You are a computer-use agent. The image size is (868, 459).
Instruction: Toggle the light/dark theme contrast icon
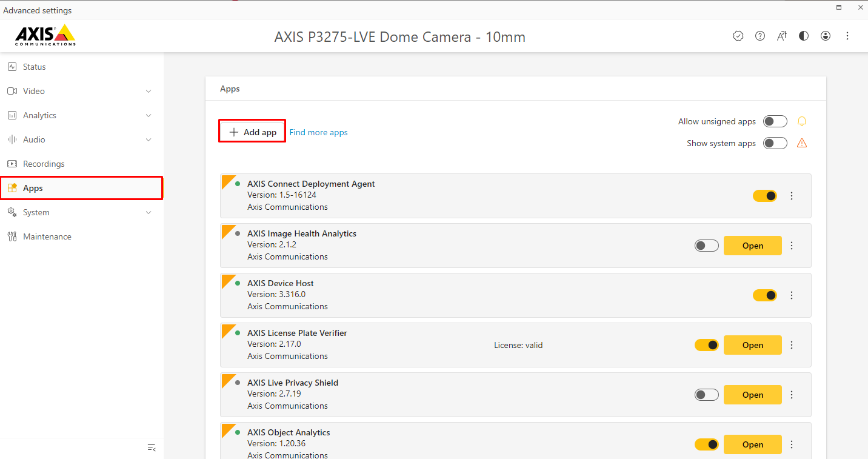804,36
